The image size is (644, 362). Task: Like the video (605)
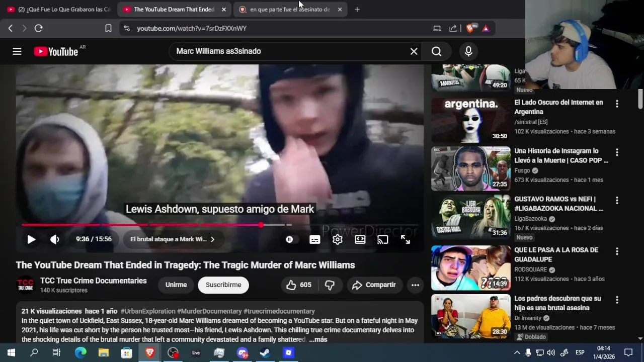(x=299, y=285)
